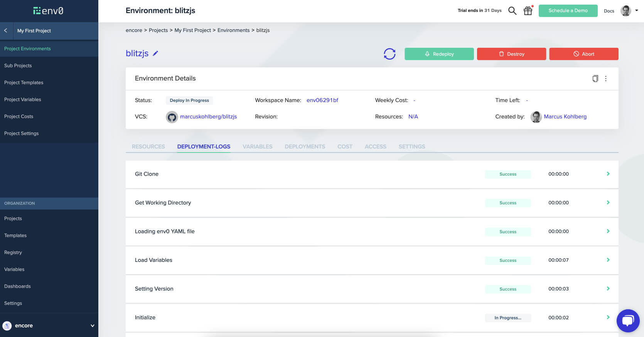Click the Redeploy button
This screenshot has height=337, width=644.
(x=439, y=54)
